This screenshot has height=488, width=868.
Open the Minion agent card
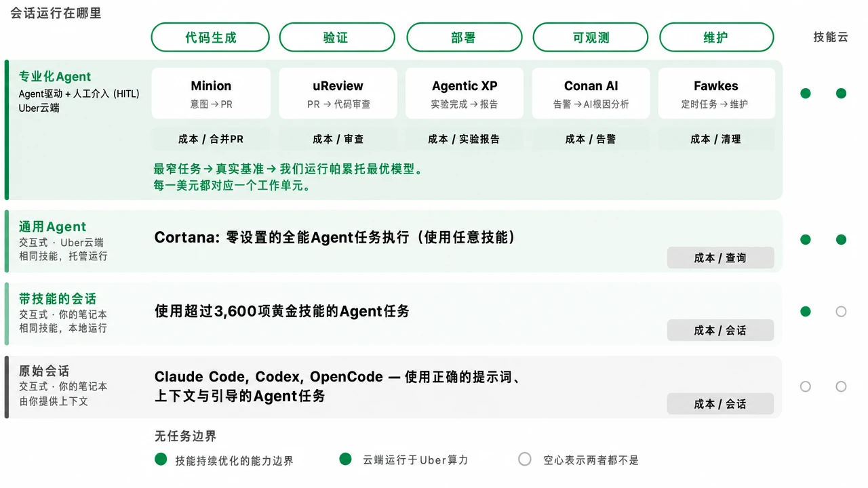pos(211,94)
